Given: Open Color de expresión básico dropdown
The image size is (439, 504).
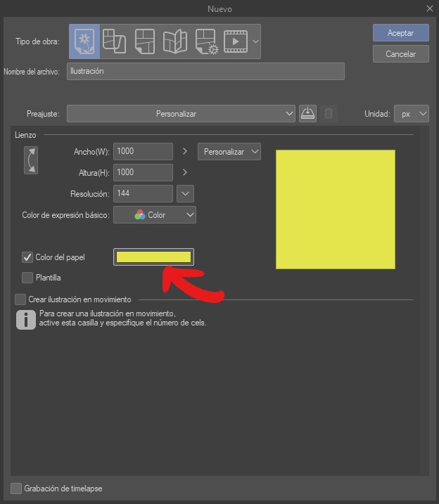Looking at the screenshot, I should [x=155, y=215].
